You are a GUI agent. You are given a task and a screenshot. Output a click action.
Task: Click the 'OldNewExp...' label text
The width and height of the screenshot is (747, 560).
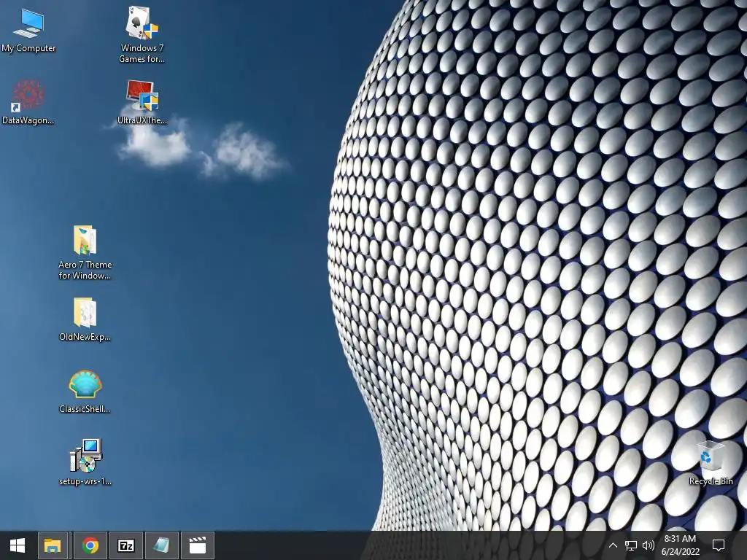pyautogui.click(x=85, y=337)
